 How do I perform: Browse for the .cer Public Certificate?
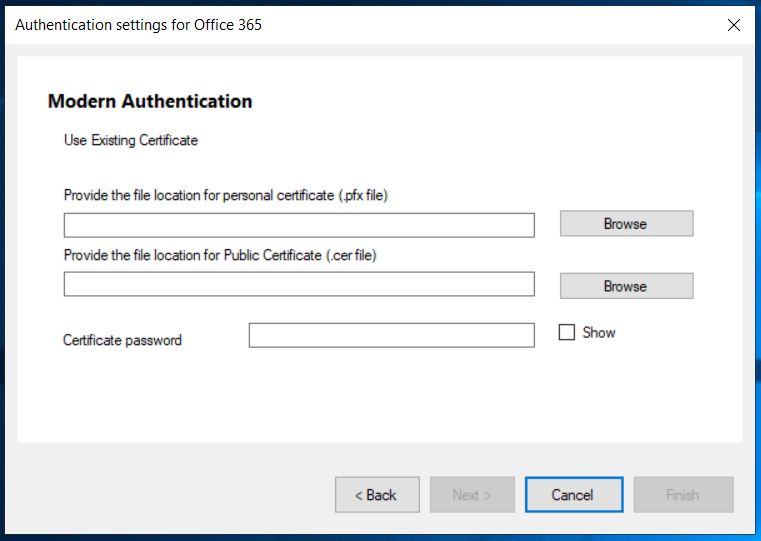tap(627, 286)
